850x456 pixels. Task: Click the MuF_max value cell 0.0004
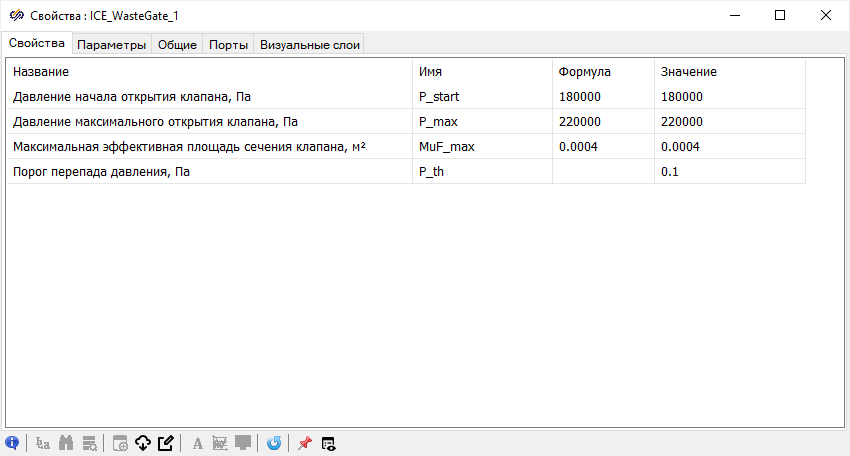729,147
